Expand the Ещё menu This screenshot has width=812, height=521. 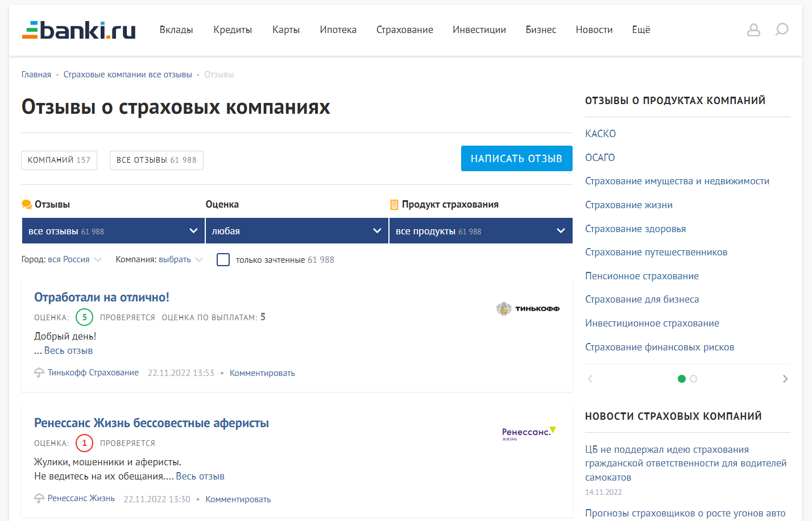(x=641, y=30)
